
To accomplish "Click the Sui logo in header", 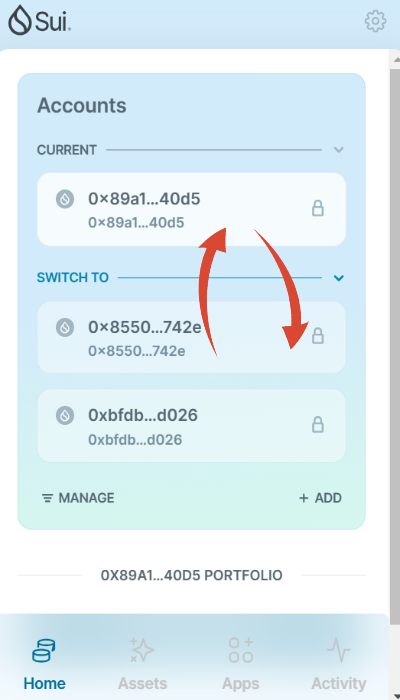I will pos(40,21).
